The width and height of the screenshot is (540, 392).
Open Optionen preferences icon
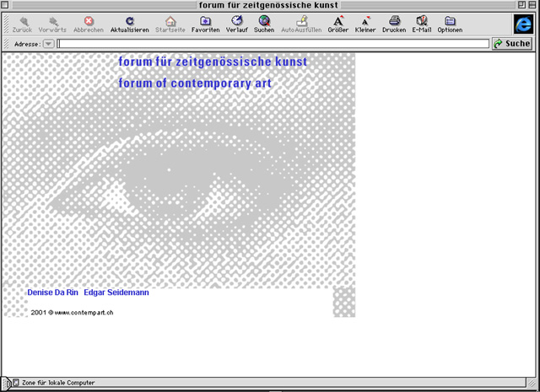(x=450, y=20)
